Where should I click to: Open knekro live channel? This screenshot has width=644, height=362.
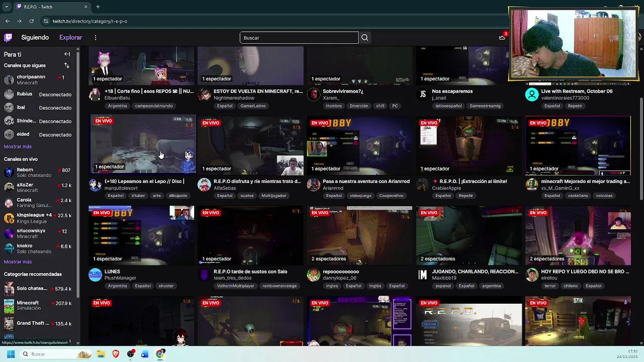pyautogui.click(x=38, y=248)
